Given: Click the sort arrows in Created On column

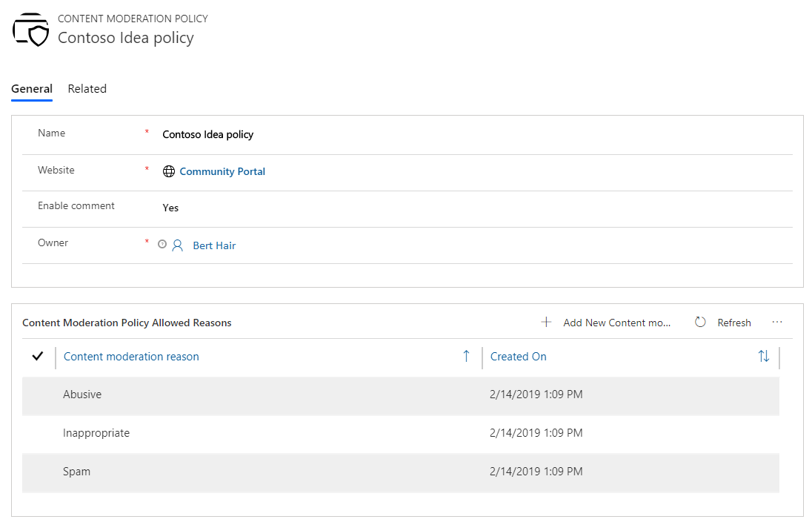Looking at the screenshot, I should tap(764, 356).
